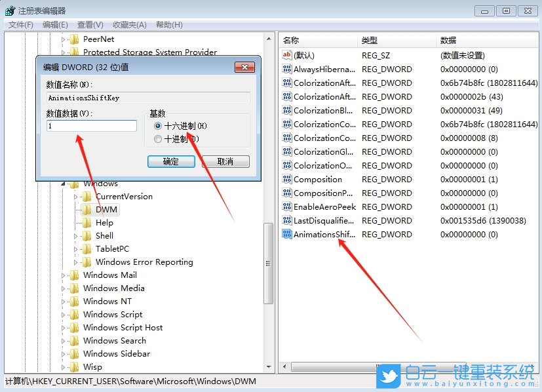The width and height of the screenshot is (542, 392).
Task: Click the (默认) string value icon
Action: [286, 55]
